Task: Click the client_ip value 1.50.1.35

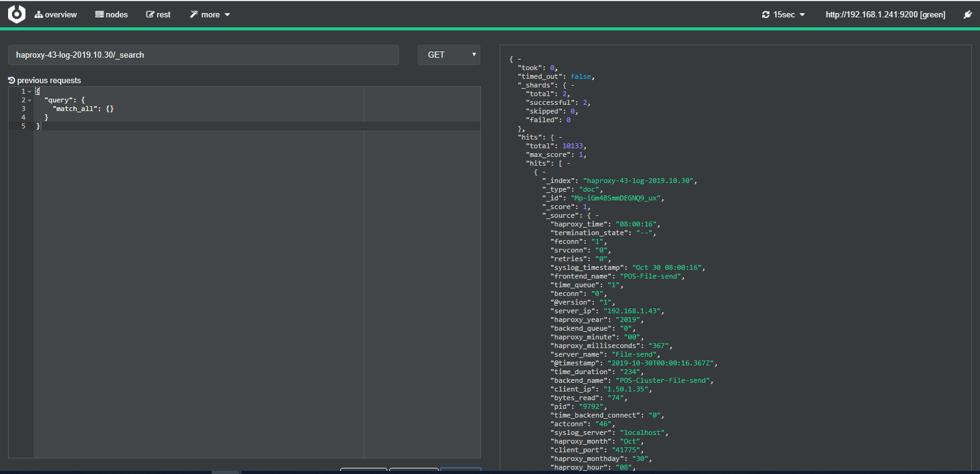Action: click(626, 390)
